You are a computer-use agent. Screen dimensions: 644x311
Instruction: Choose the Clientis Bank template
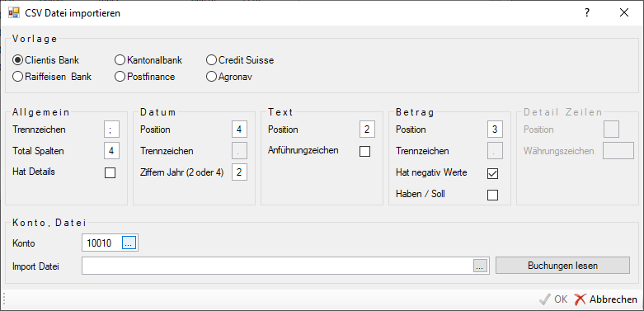(x=46, y=60)
